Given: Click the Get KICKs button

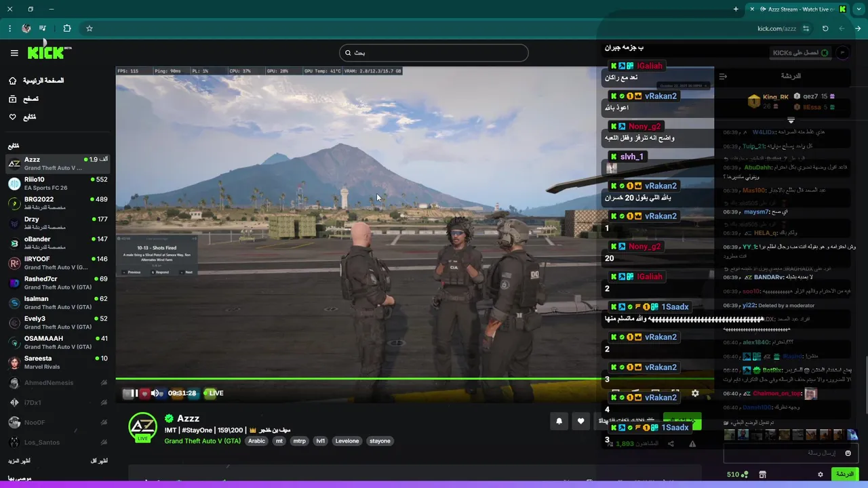Looking at the screenshot, I should (801, 53).
